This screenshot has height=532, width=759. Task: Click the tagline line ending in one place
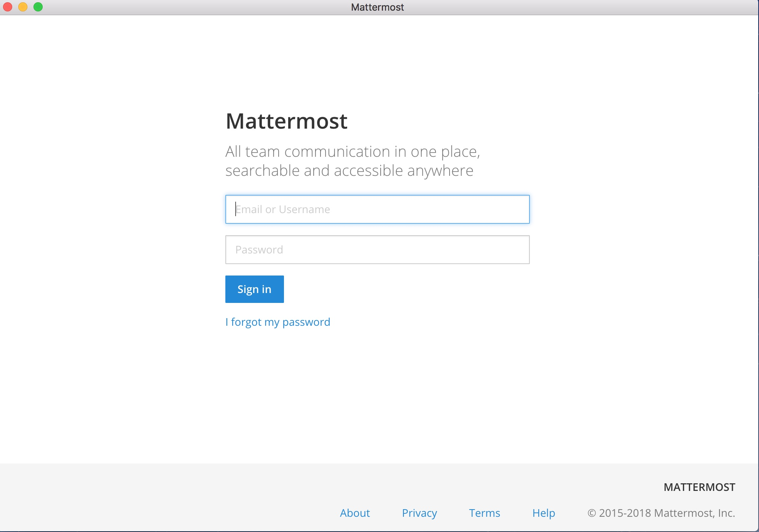coord(352,151)
